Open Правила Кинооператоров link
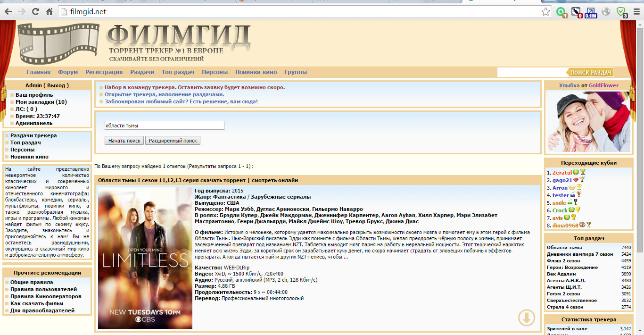This screenshot has width=644, height=335. pyautogui.click(x=46, y=296)
